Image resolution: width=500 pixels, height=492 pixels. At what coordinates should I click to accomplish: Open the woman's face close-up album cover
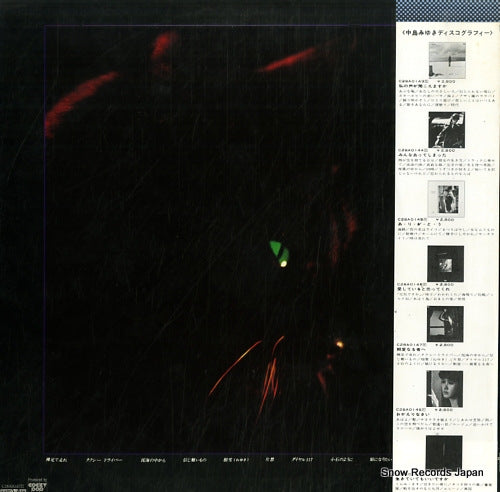tap(444, 389)
